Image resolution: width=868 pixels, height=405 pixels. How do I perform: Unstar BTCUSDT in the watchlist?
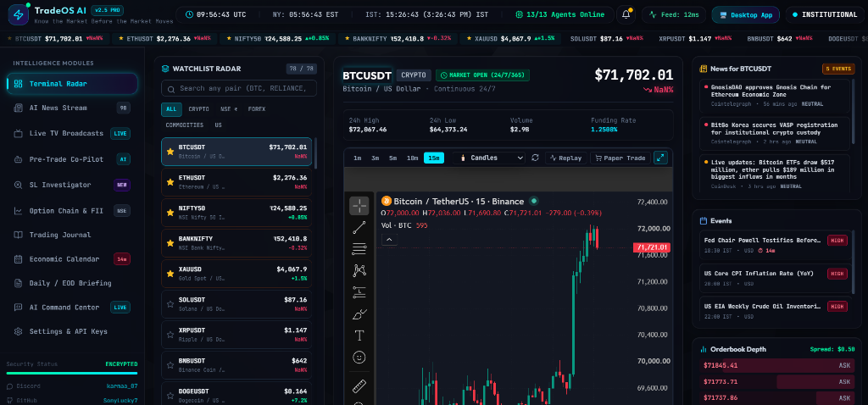coord(170,152)
